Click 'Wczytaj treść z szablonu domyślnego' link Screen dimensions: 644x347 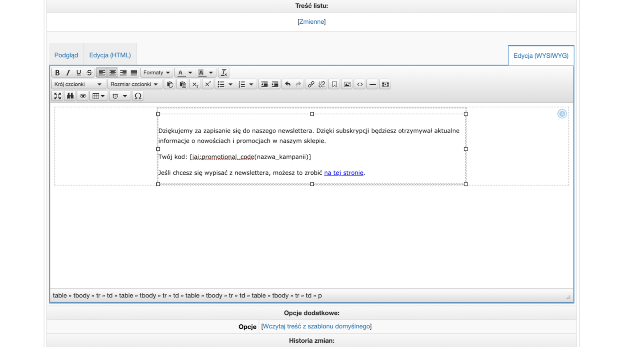point(316,326)
